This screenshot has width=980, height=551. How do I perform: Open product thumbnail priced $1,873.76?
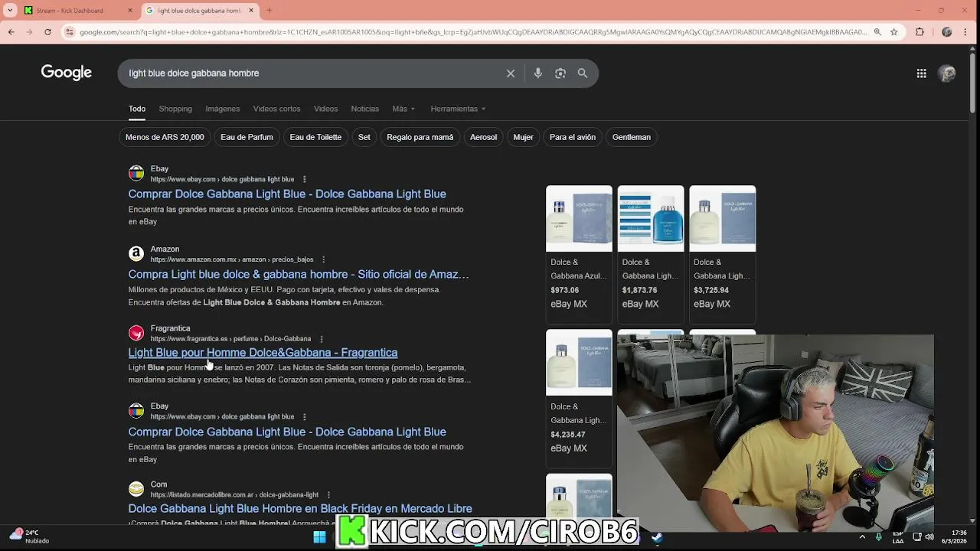coord(651,219)
